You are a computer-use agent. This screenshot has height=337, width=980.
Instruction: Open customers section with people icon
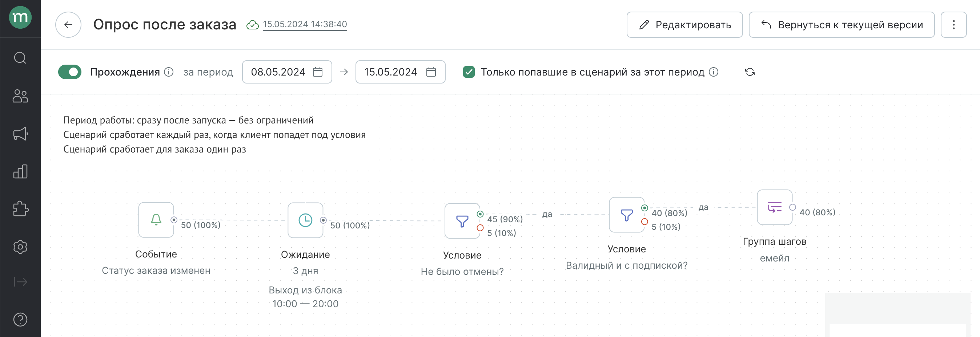click(20, 96)
